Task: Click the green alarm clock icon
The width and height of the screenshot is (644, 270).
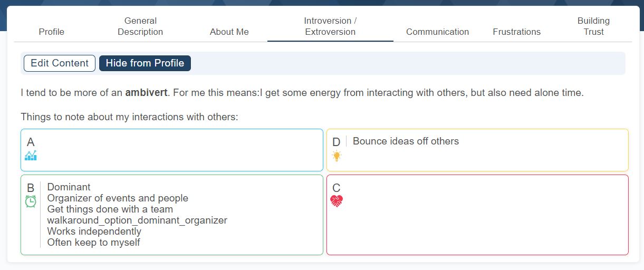Action: click(31, 201)
